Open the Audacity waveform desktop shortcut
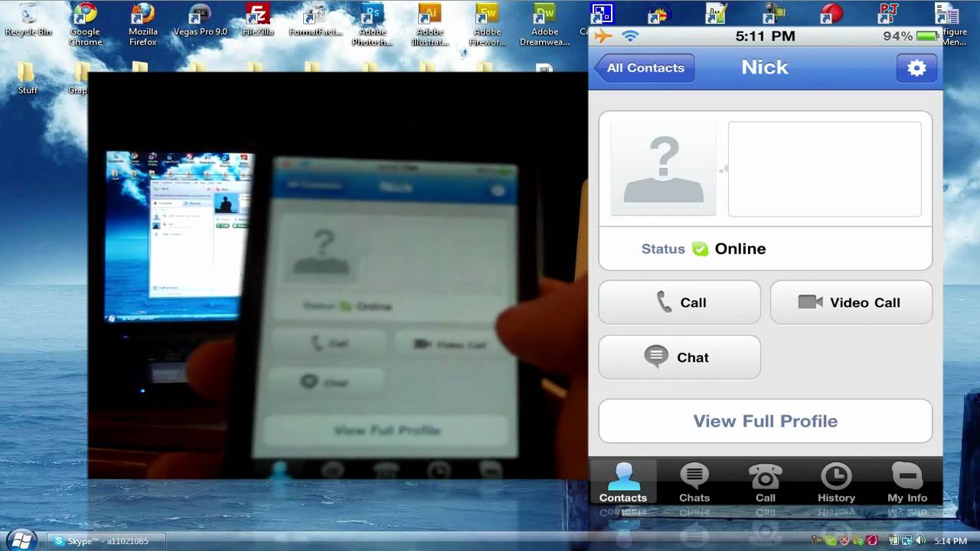This screenshot has height=551, width=980. click(x=660, y=13)
